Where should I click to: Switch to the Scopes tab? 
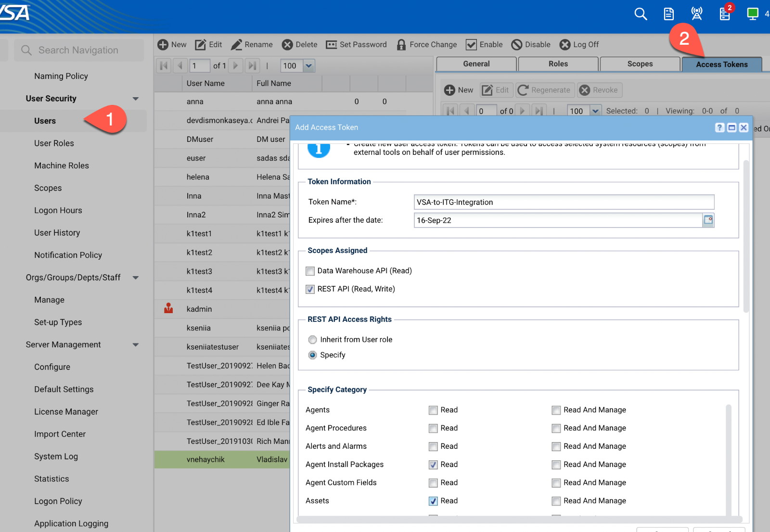640,64
